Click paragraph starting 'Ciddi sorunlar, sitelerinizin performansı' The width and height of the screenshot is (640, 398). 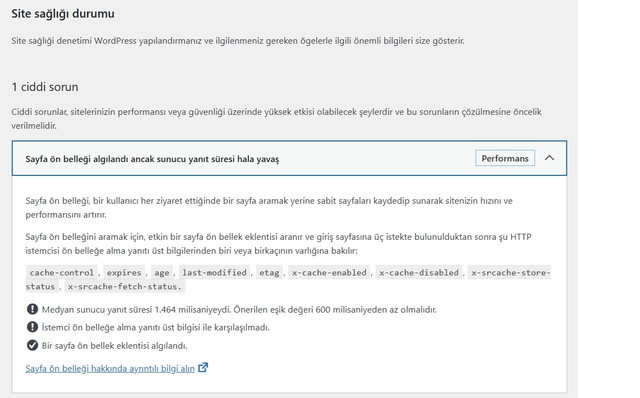coord(276,119)
